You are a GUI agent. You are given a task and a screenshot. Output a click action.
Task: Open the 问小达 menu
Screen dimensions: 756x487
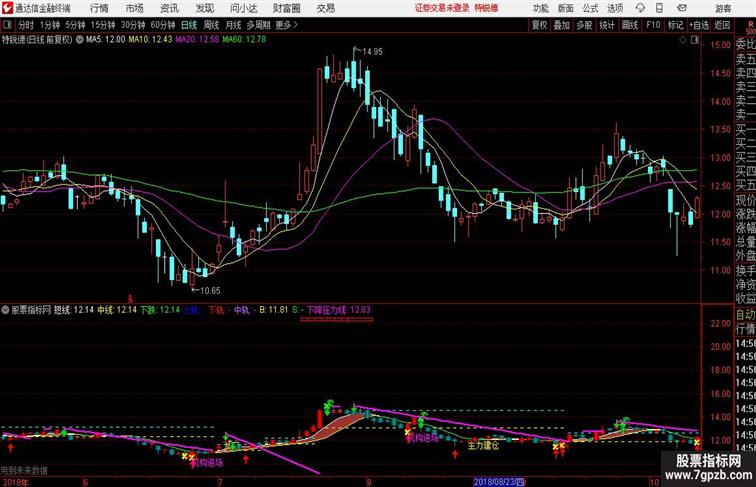[244, 8]
